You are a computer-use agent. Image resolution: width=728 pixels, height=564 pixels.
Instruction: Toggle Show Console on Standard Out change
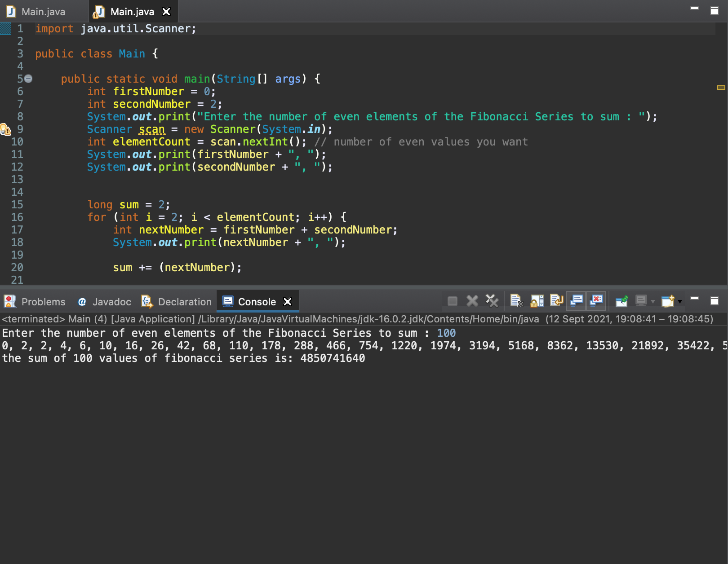tap(577, 300)
